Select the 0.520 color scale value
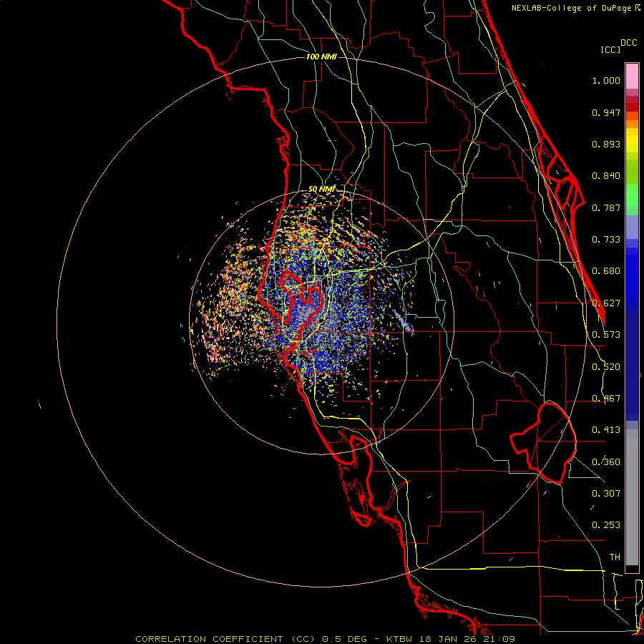 pyautogui.click(x=606, y=367)
